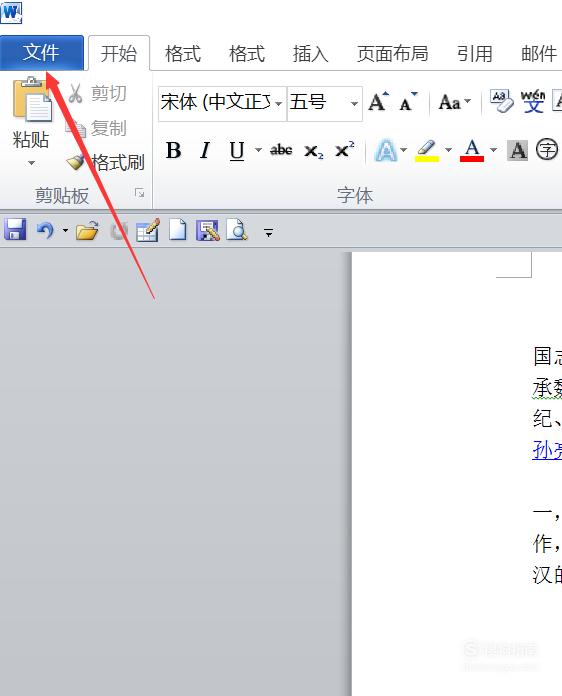The image size is (562, 696).
Task: Toggle strikethrough abc formatting
Action: pyautogui.click(x=281, y=150)
